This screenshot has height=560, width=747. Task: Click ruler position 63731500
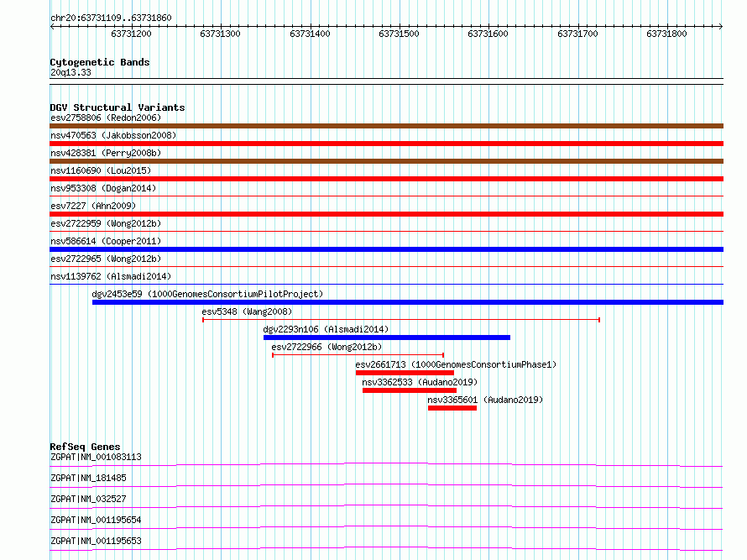point(399,34)
